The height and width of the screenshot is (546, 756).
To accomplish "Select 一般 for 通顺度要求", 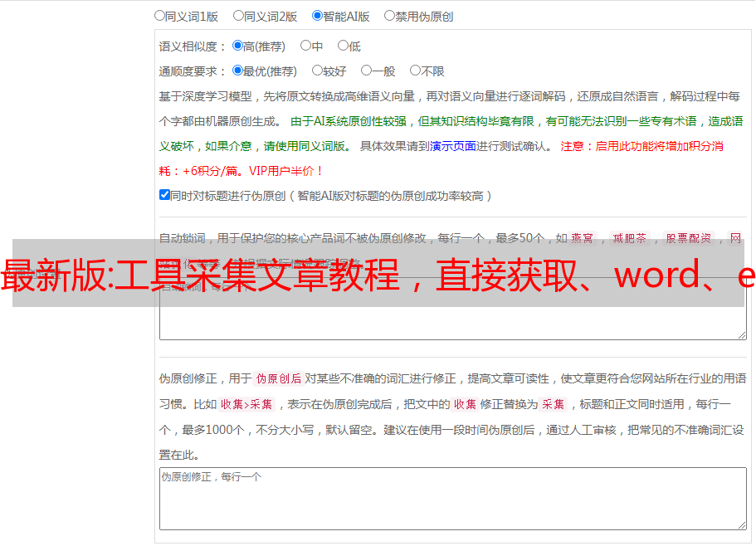I will click(x=366, y=71).
